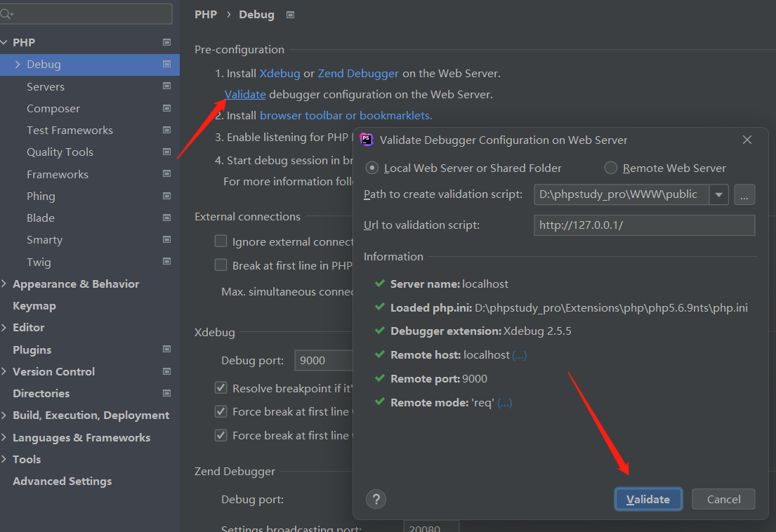Open the Keymap settings page
This screenshot has height=532, width=776.
tap(34, 306)
